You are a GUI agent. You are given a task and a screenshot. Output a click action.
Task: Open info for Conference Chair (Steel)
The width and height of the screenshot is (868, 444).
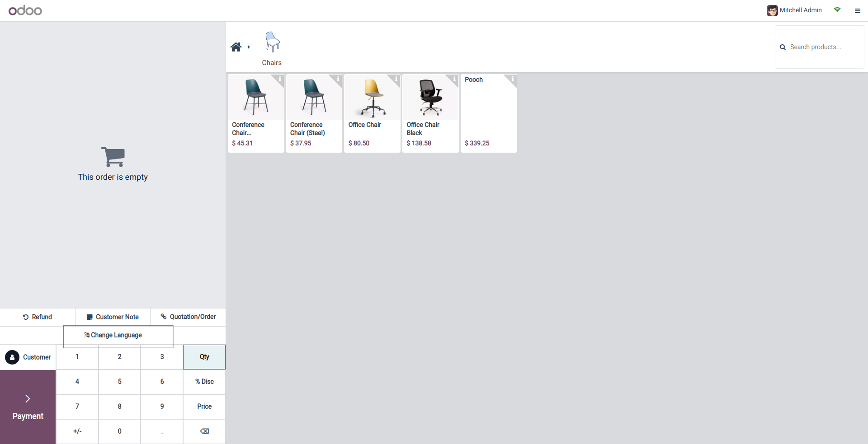tap(337, 79)
